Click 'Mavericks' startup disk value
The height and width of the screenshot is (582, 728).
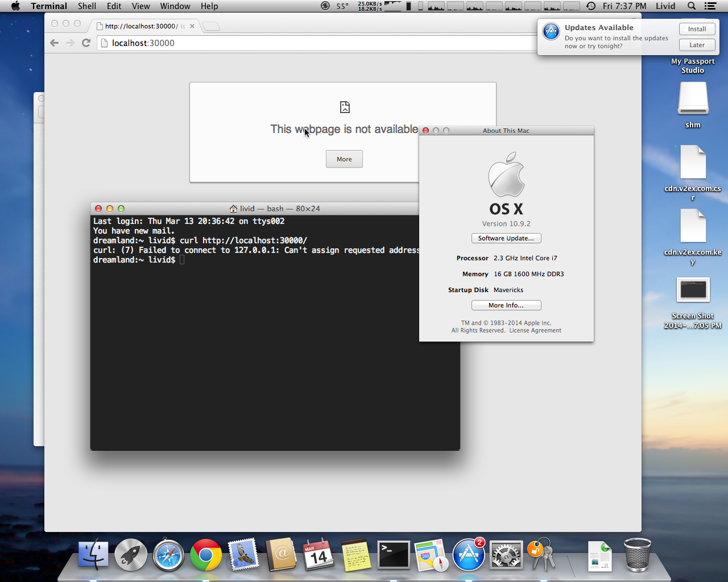(508, 290)
